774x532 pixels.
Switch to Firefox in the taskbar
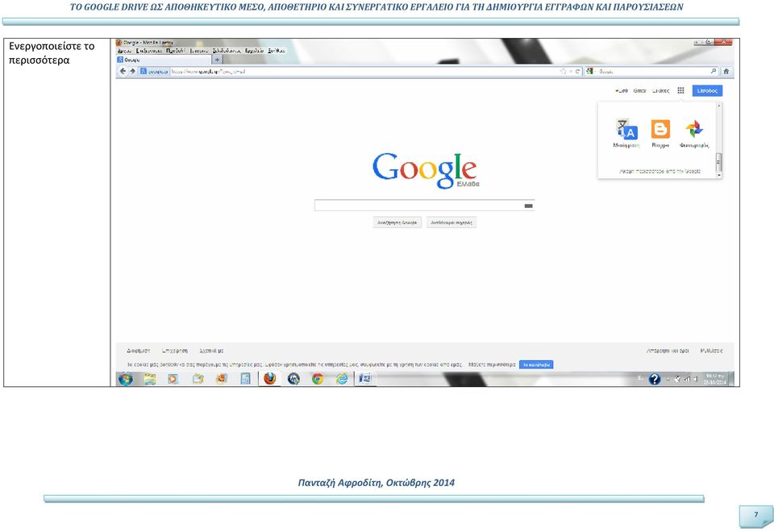click(x=269, y=379)
